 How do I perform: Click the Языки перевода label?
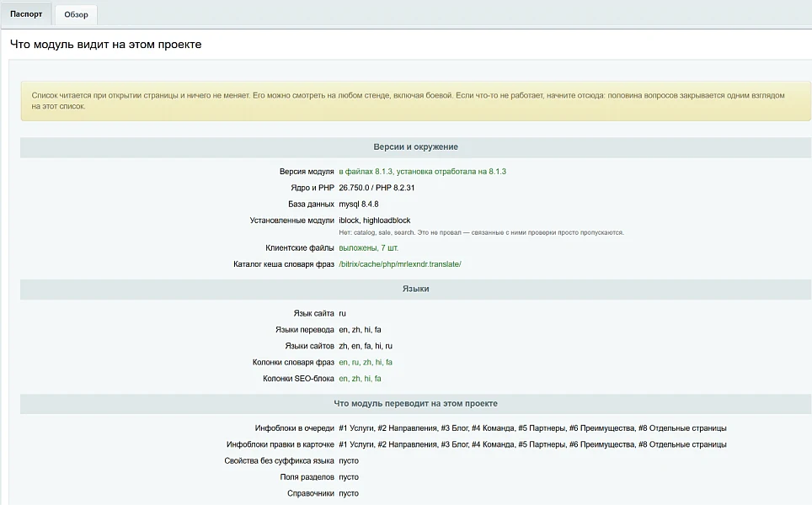[x=305, y=330]
